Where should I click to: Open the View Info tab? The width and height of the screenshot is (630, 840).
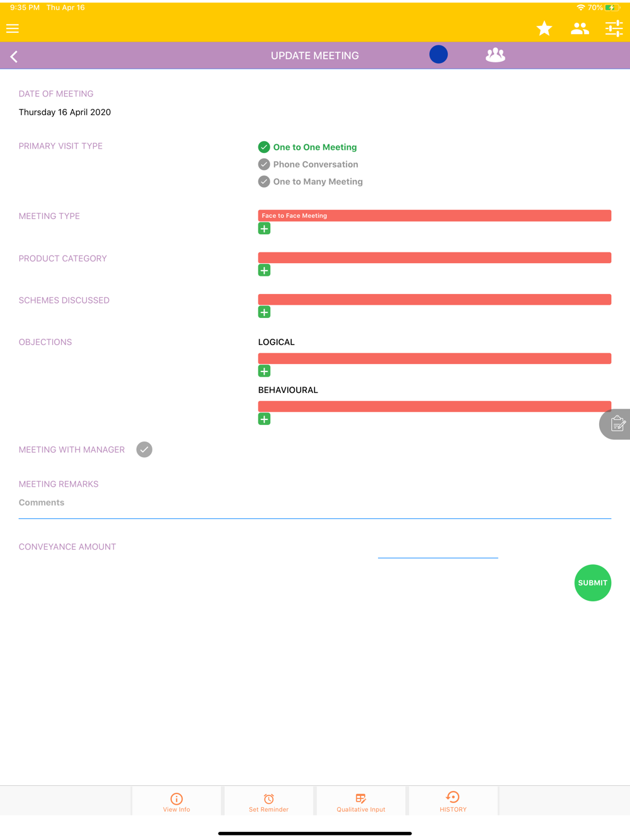click(176, 802)
